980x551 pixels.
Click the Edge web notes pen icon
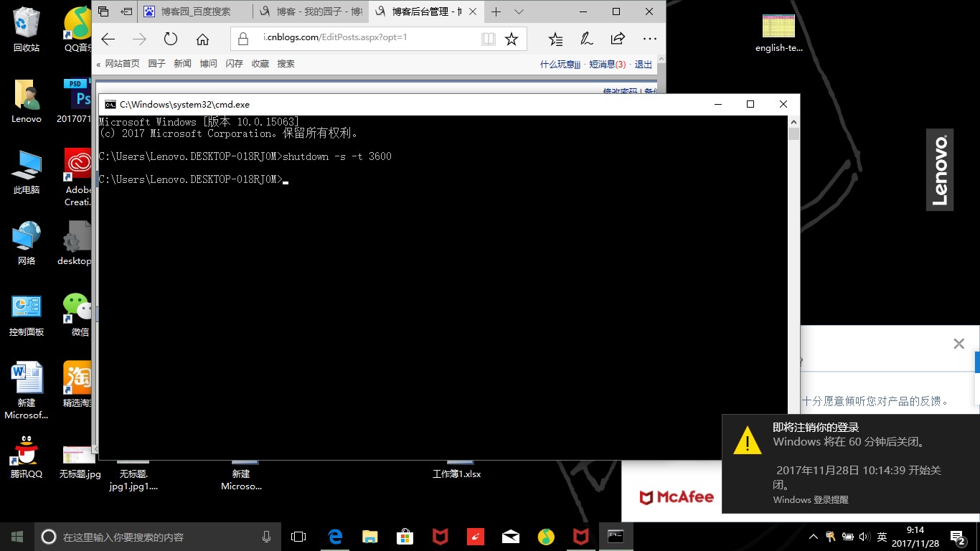click(586, 39)
